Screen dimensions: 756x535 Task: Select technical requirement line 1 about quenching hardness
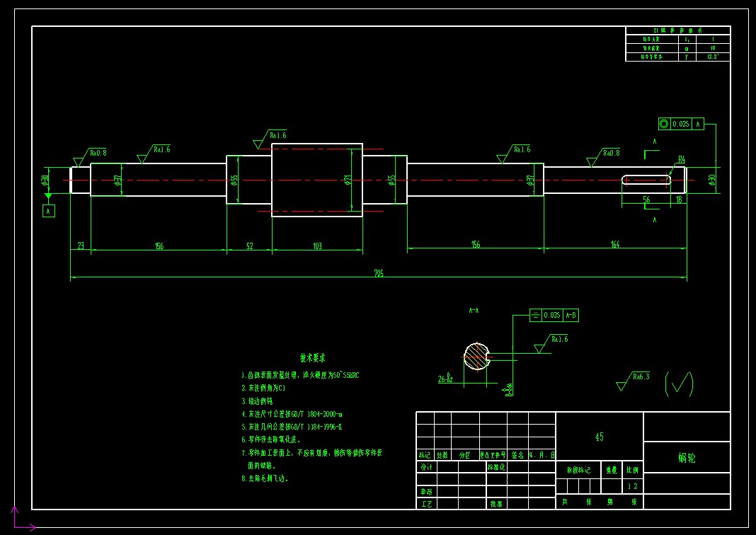tap(300, 375)
